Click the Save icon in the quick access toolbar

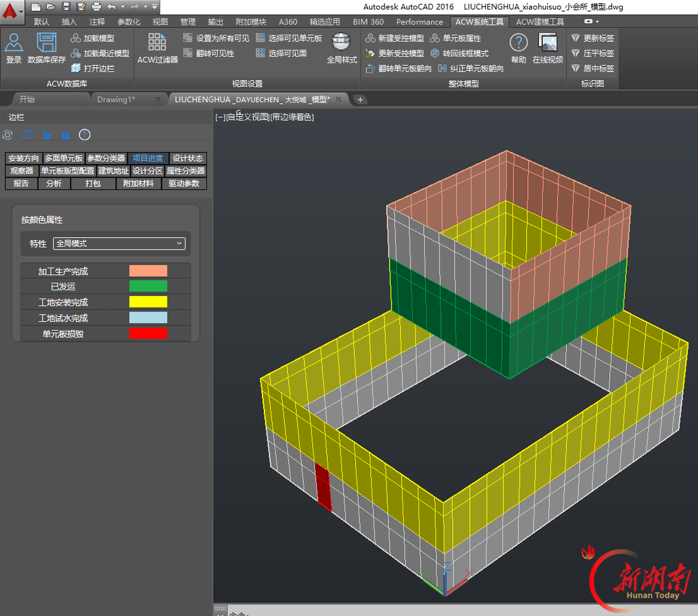click(x=66, y=6)
